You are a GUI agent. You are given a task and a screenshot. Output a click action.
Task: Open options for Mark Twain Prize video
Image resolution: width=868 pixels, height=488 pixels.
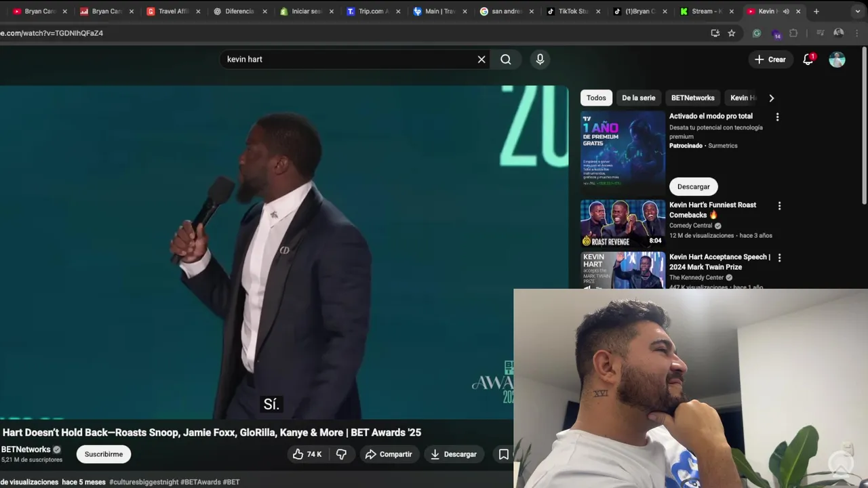(779, 258)
